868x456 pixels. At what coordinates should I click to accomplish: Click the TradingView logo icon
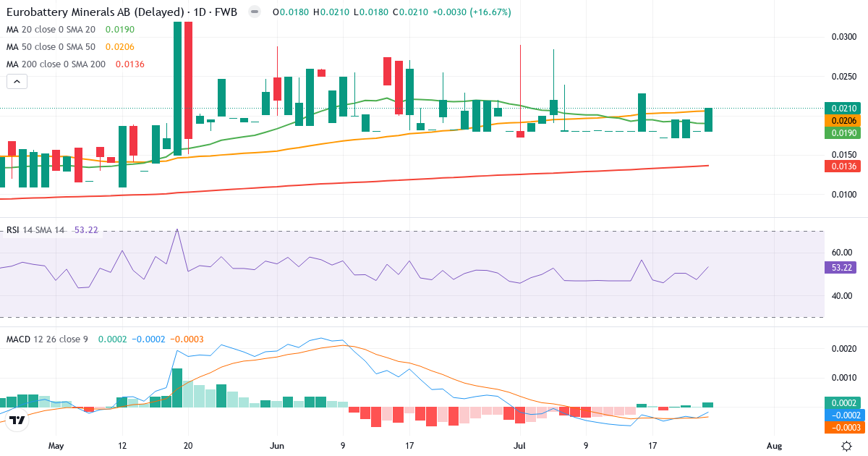click(x=18, y=419)
